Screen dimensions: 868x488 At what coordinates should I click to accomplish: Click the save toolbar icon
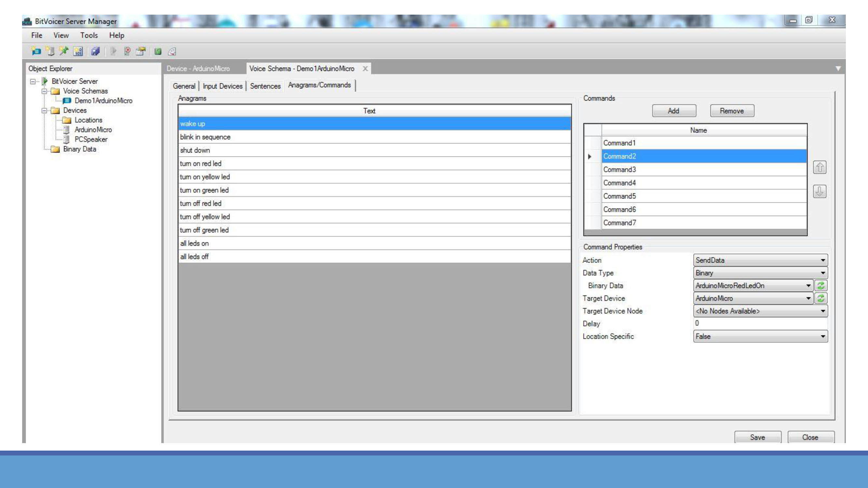coord(95,52)
